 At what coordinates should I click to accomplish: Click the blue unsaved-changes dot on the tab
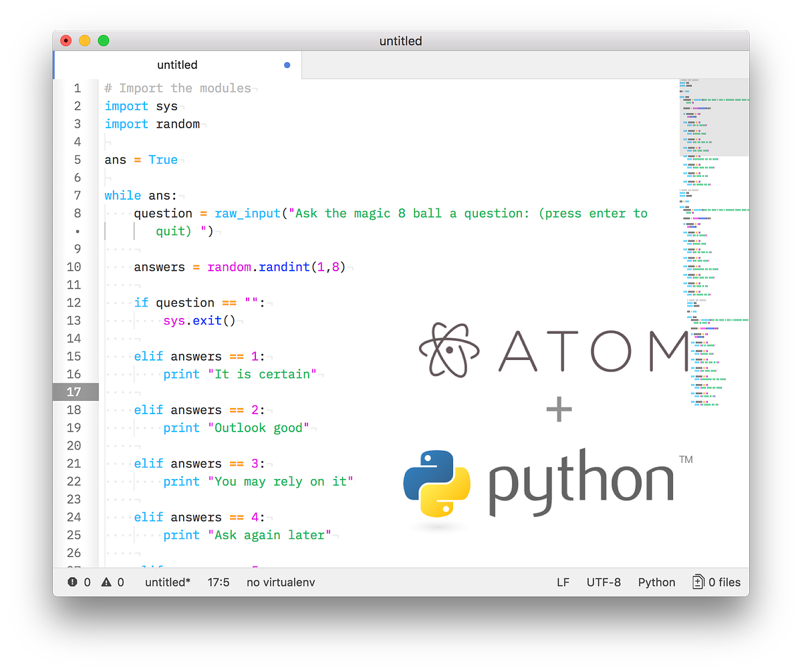point(287,65)
